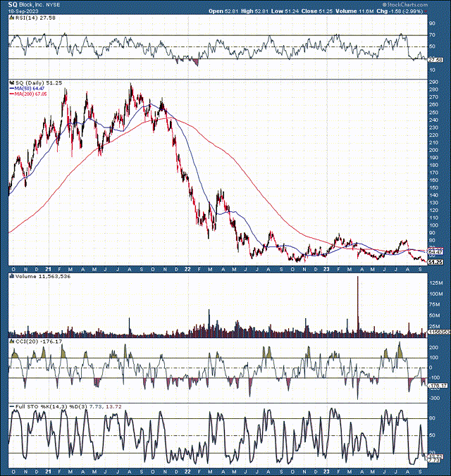This screenshot has width=451, height=476.
Task: Click the 'RSI(14) 27.58' panel label
Action: [35, 18]
